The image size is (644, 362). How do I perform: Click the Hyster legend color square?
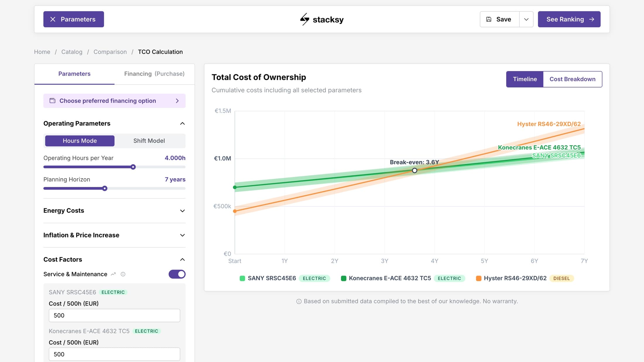[x=479, y=278]
